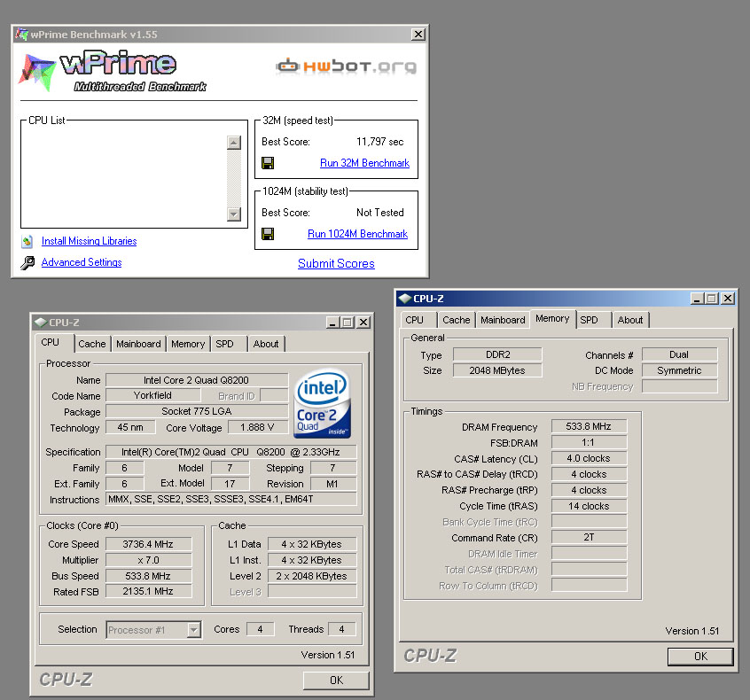Open the Processor #1 selection dropdown
Screen dimensions: 750x700
click(193, 630)
